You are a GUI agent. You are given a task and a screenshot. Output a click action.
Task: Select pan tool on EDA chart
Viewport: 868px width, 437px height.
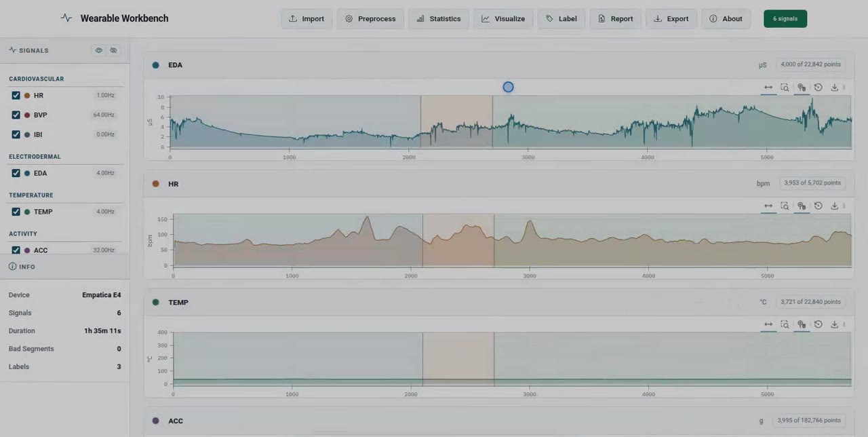coord(768,88)
